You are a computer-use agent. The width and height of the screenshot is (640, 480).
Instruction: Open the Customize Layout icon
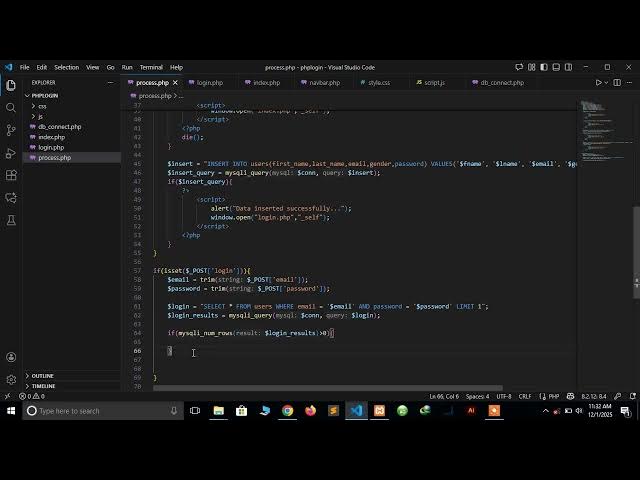click(531, 67)
